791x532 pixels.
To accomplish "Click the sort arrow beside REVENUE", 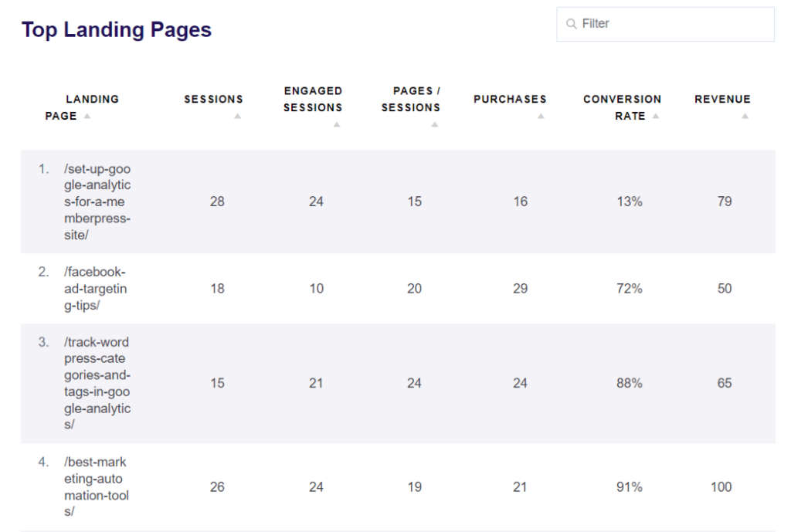I will pos(744,117).
